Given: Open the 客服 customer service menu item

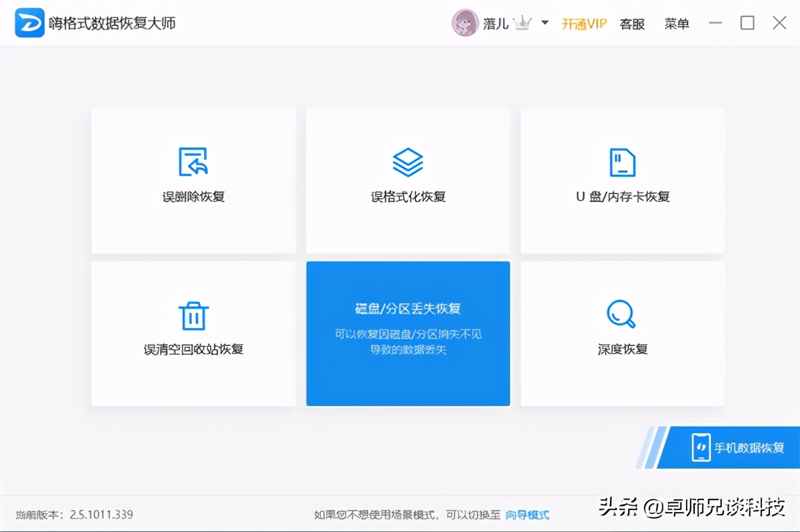Looking at the screenshot, I should tap(631, 23).
